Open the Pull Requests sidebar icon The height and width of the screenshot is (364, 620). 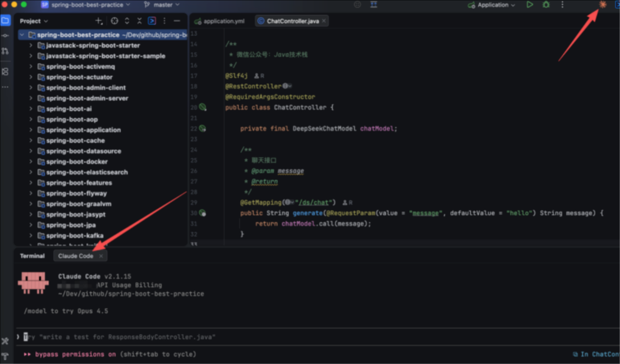click(5, 51)
